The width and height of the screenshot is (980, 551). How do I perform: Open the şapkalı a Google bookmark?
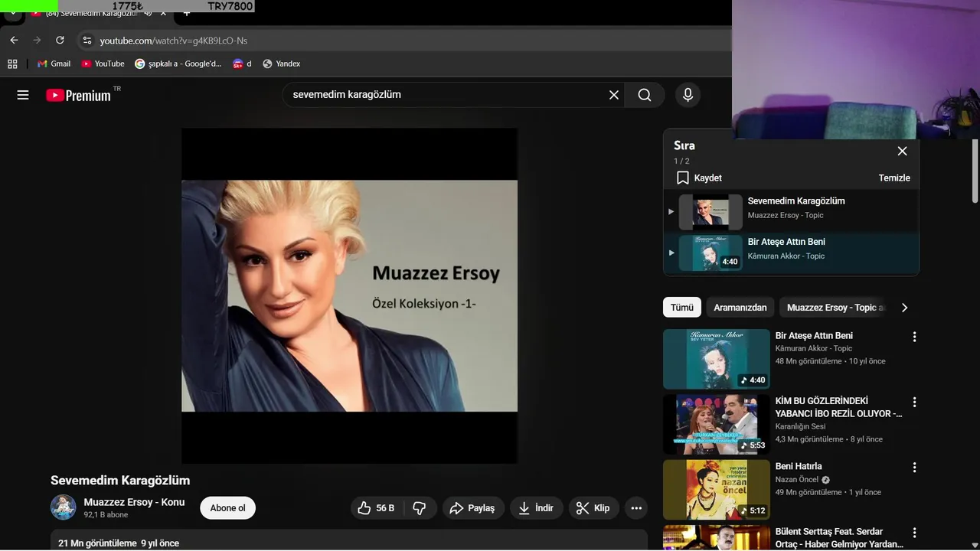point(178,64)
